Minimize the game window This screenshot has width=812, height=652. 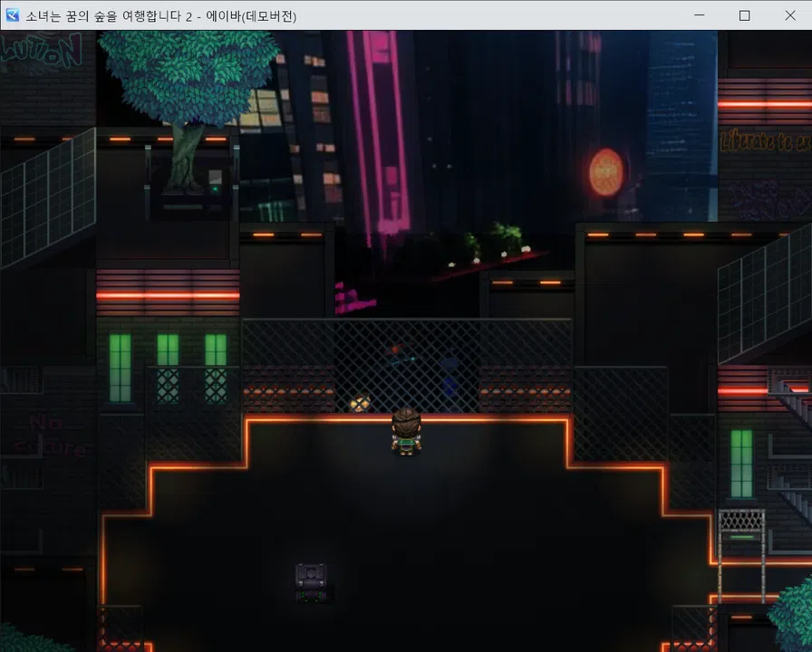699,15
